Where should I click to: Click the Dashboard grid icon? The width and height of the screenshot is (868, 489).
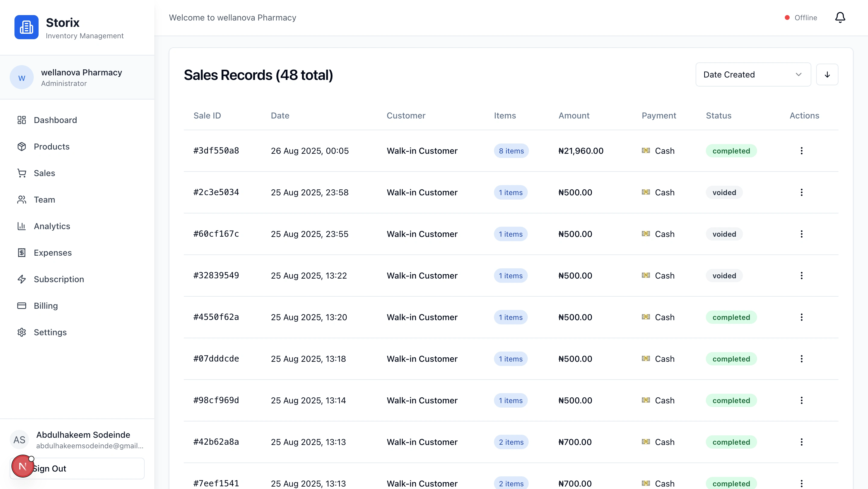pos(22,120)
